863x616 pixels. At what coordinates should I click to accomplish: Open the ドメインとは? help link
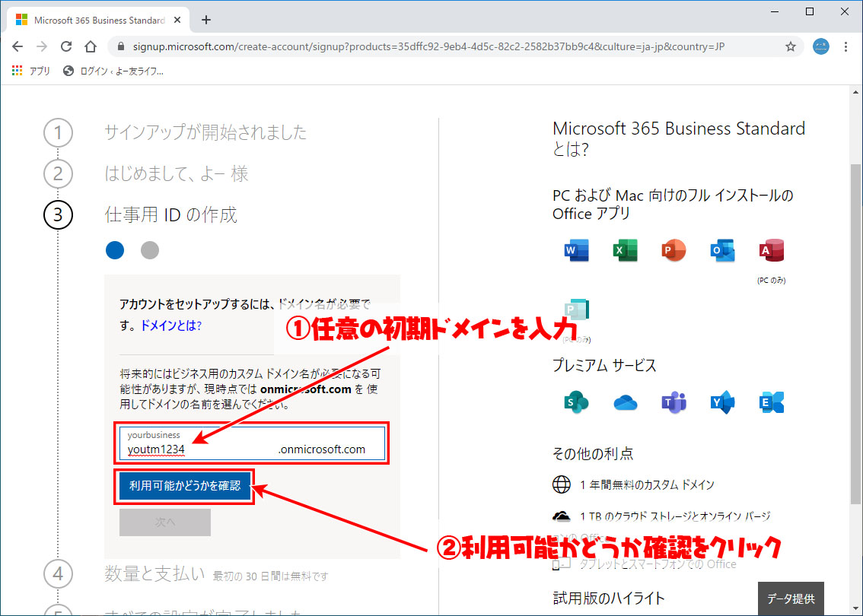(x=171, y=325)
